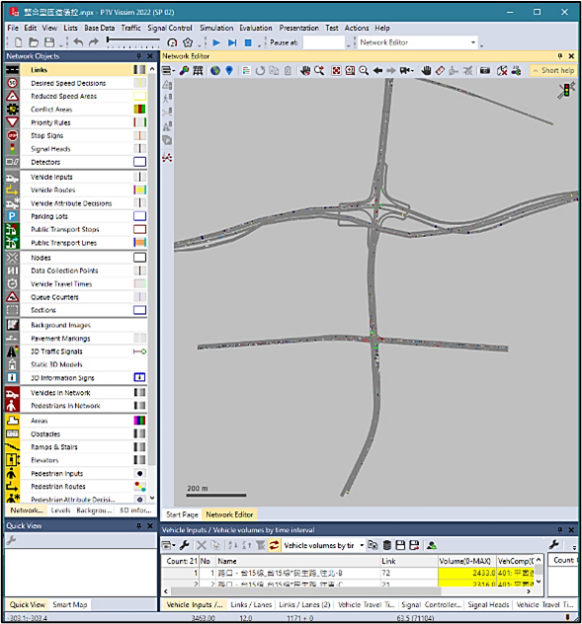Start continuous simulation with play button
Screen dimensions: 582x624
pyautogui.click(x=216, y=43)
